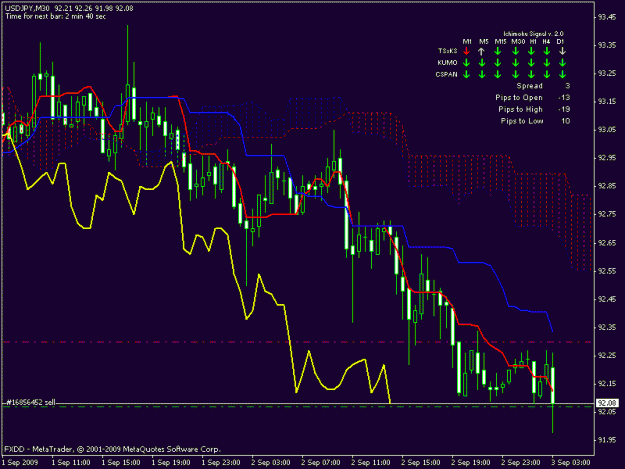Click the CSPAN M1 down arrow
The height and width of the screenshot is (469, 625).
pos(467,75)
